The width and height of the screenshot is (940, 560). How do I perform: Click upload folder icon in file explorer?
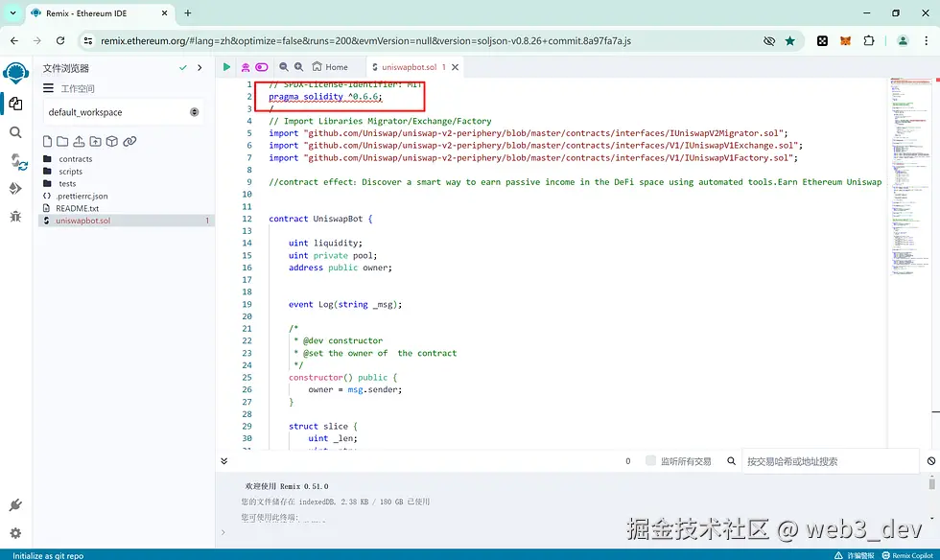click(x=95, y=142)
